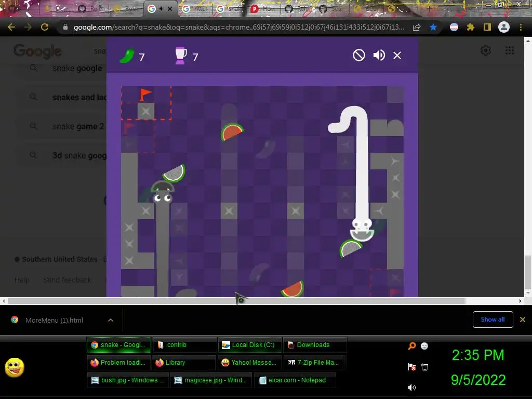Open the browser side panel icon
The height and width of the screenshot is (399, 532).
coord(487,27)
